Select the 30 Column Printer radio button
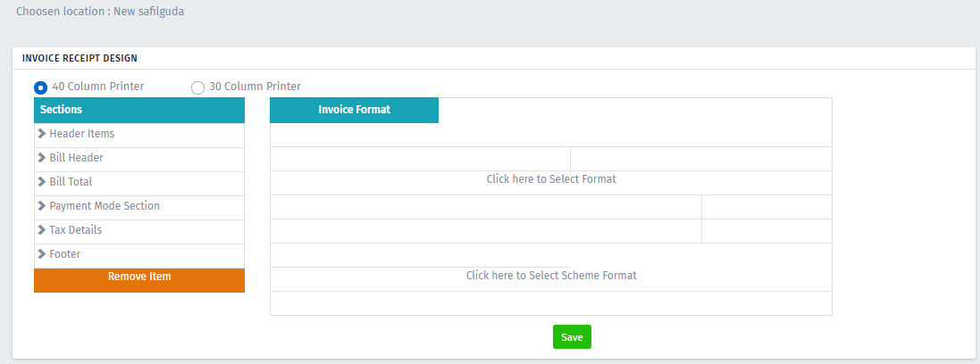980x364 pixels. (197, 87)
